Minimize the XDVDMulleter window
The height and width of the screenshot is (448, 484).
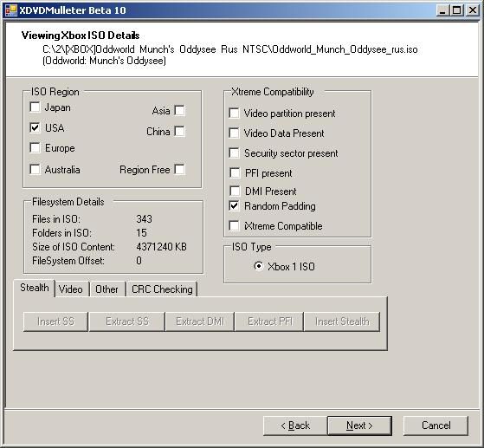click(x=443, y=10)
